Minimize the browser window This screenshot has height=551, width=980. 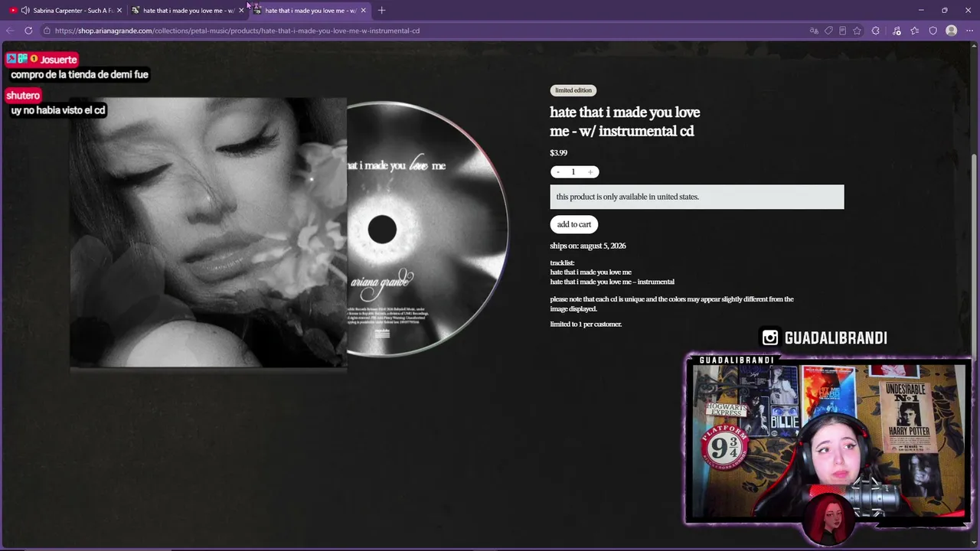(x=921, y=10)
